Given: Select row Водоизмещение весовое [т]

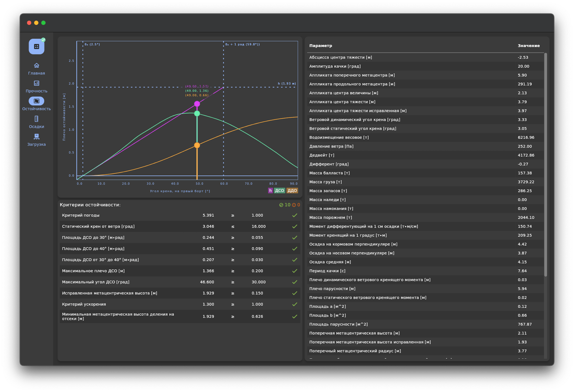Looking at the screenshot, I should click(425, 138).
